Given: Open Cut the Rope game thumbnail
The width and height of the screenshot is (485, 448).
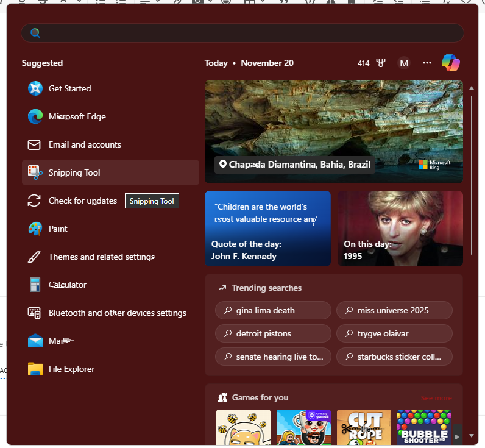Looking at the screenshot, I should (364, 427).
